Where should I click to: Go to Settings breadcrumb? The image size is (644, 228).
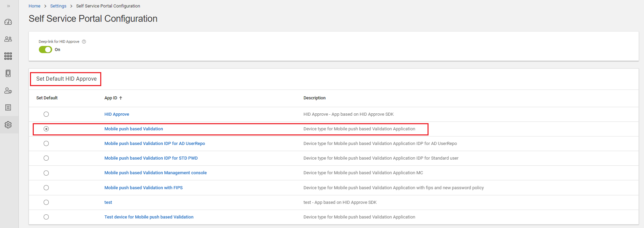pyautogui.click(x=58, y=6)
